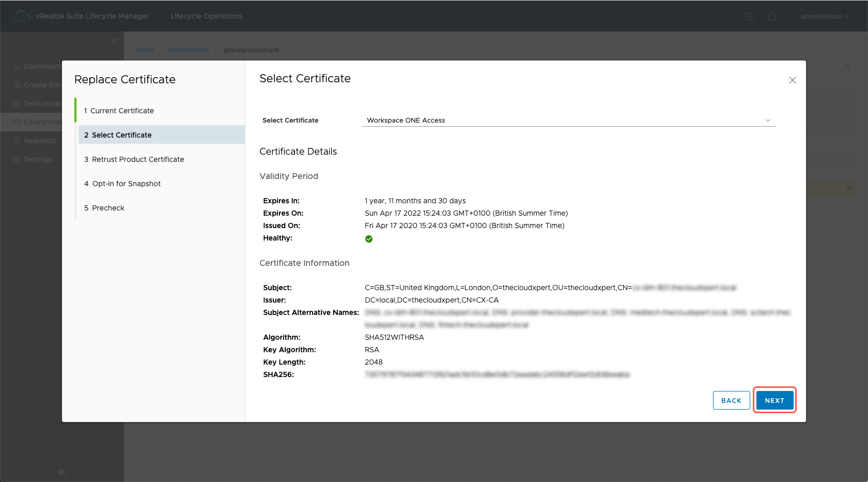Open the apps grid icon

(751, 17)
